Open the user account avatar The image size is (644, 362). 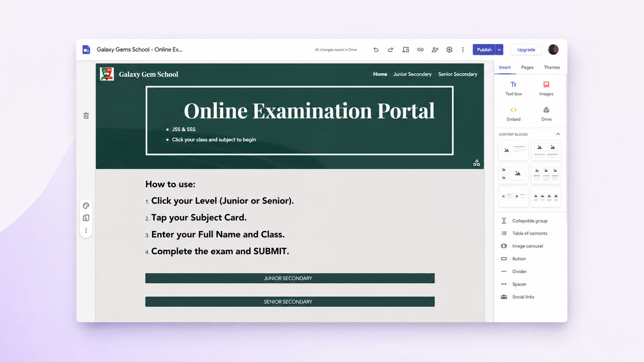[553, 50]
